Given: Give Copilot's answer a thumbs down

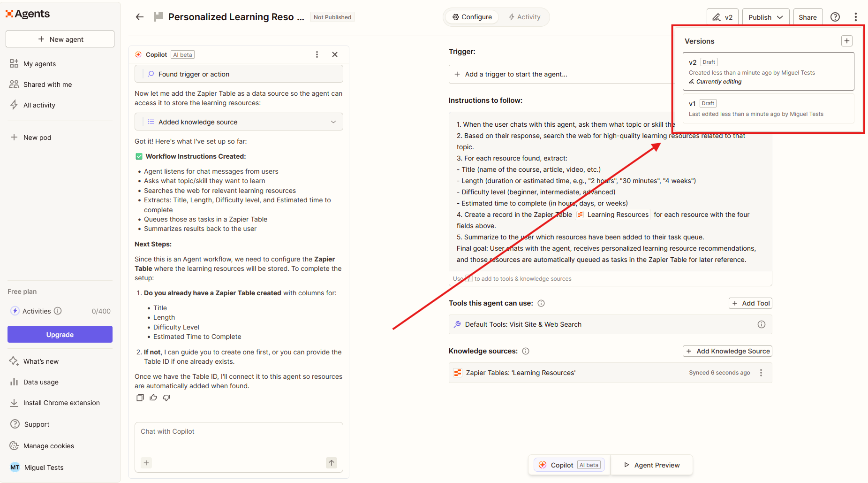Looking at the screenshot, I should [166, 398].
